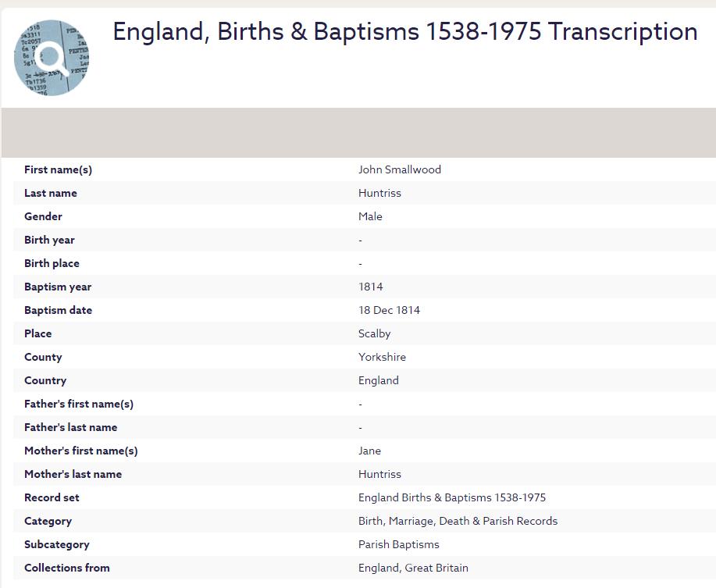Click the Father's first name(s) label
This screenshot has height=588, width=716.
pyautogui.click(x=79, y=404)
